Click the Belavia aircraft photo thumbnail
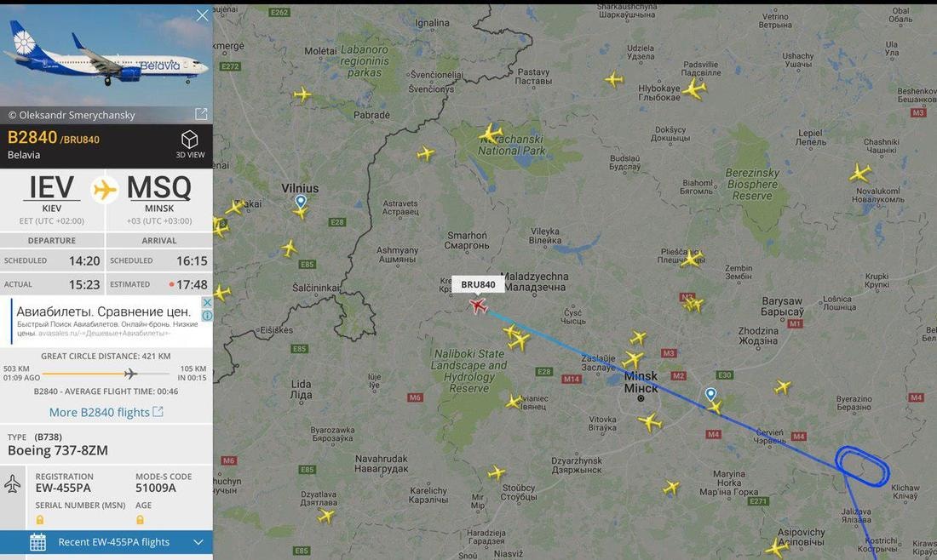Viewport: 937px width, 560px height. pyautogui.click(x=106, y=55)
